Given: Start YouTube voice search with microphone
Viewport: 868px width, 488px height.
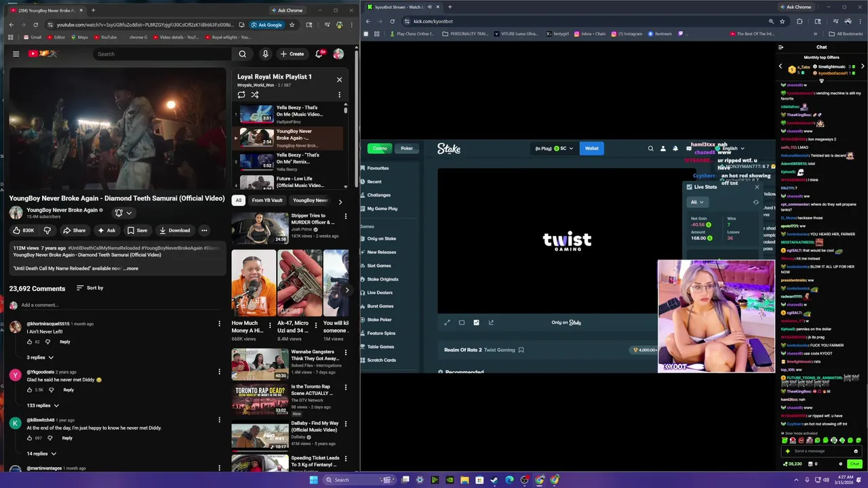Looking at the screenshot, I should [265, 54].
